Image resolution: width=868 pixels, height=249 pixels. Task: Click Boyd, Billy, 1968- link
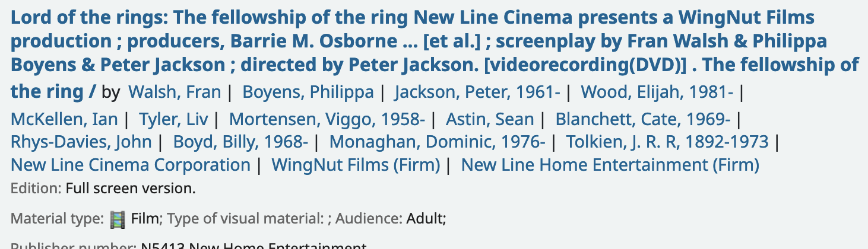tap(240, 142)
